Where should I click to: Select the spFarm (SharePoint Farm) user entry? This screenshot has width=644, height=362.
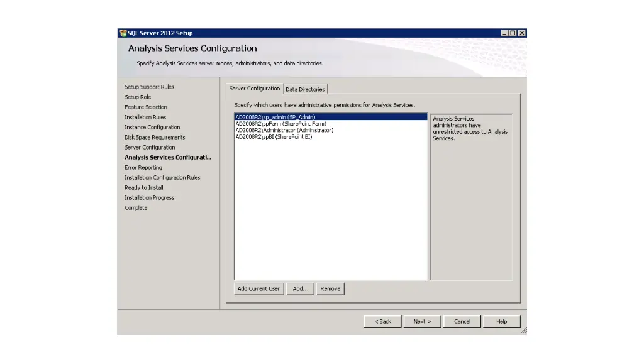280,124
